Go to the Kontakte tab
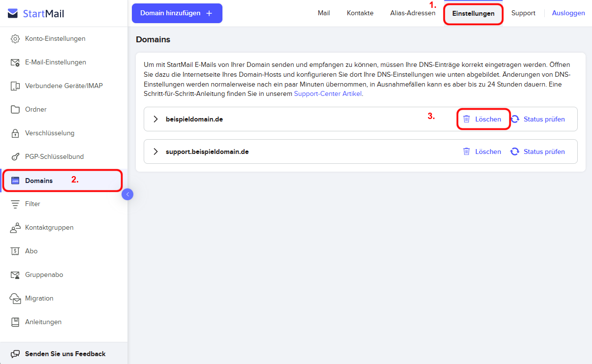 click(x=360, y=13)
